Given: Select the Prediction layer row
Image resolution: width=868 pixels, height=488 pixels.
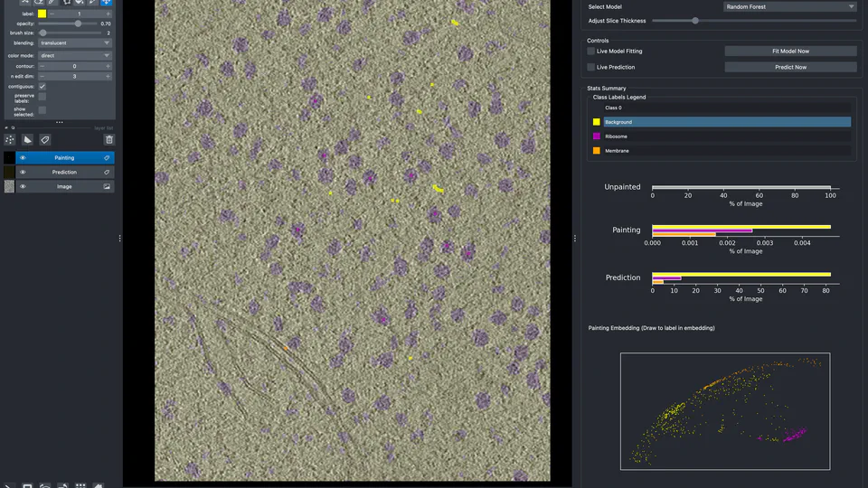Looking at the screenshot, I should tap(65, 172).
